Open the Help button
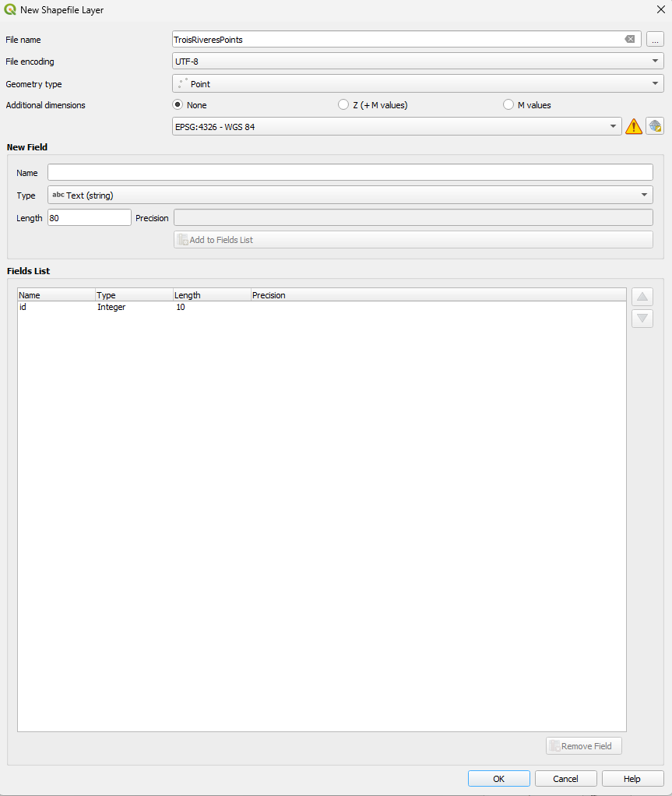 pos(632,779)
